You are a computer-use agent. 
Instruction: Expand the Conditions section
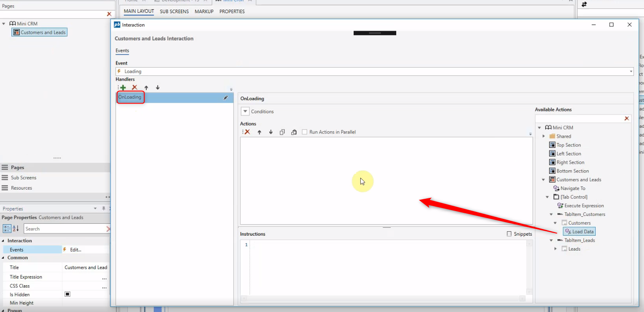[245, 111]
